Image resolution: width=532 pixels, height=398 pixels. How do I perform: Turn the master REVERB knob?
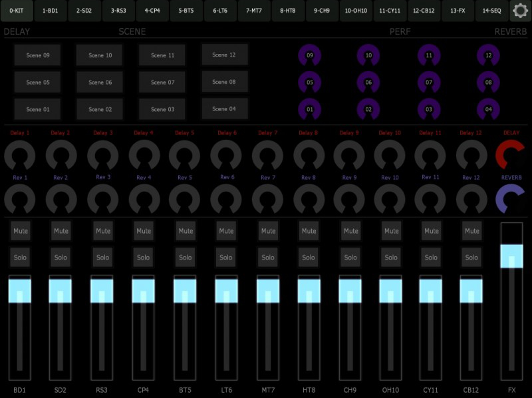tap(511, 198)
